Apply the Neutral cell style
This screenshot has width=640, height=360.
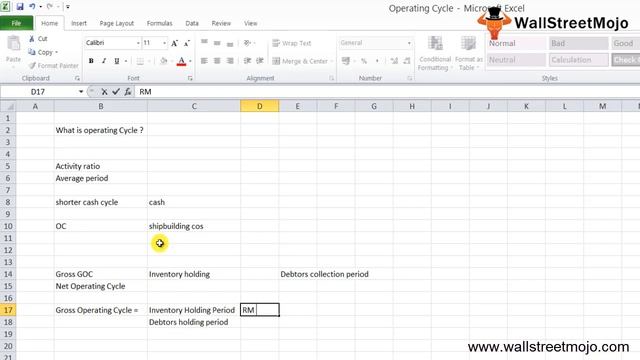pos(516,60)
